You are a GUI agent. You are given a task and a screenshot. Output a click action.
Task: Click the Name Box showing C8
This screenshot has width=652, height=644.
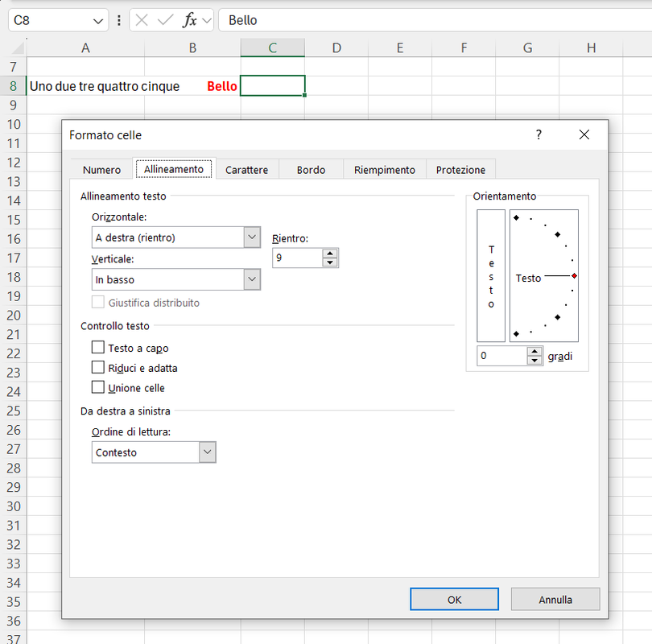pos(49,20)
